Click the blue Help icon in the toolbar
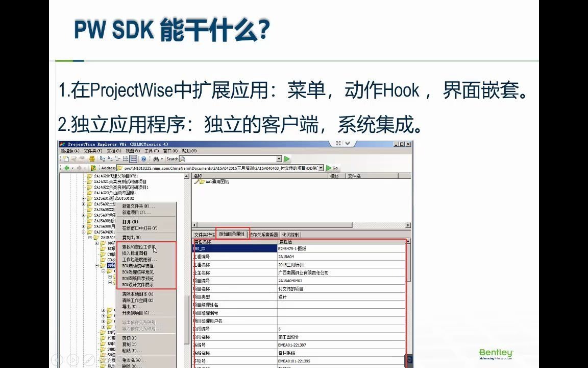The image size is (588, 368). click(x=144, y=159)
